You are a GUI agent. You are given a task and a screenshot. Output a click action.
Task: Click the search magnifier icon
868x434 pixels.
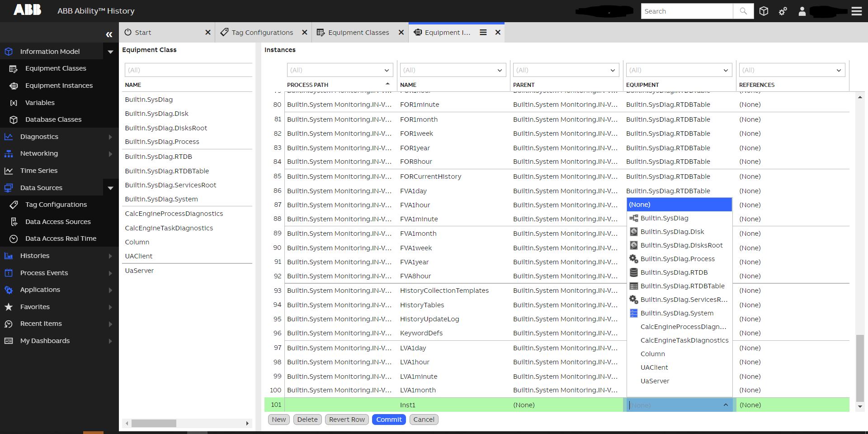[x=743, y=11]
